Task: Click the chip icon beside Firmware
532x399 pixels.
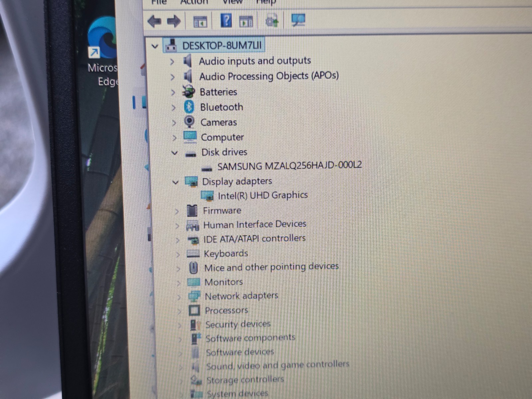Action: point(192,210)
